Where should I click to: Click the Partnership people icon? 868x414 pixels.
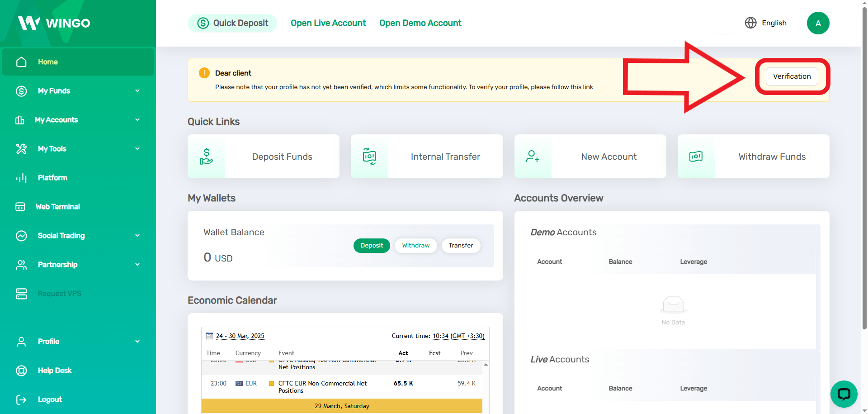coord(21,265)
